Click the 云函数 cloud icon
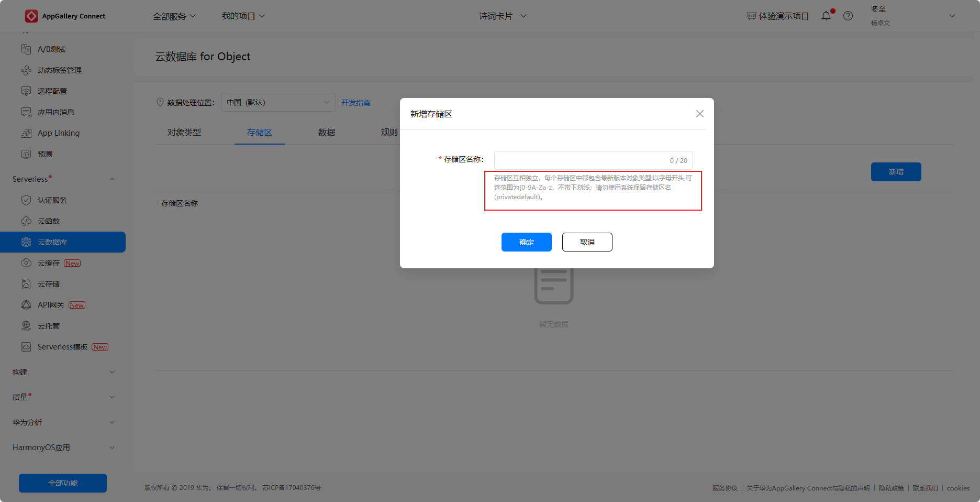980x502 pixels. coord(26,221)
